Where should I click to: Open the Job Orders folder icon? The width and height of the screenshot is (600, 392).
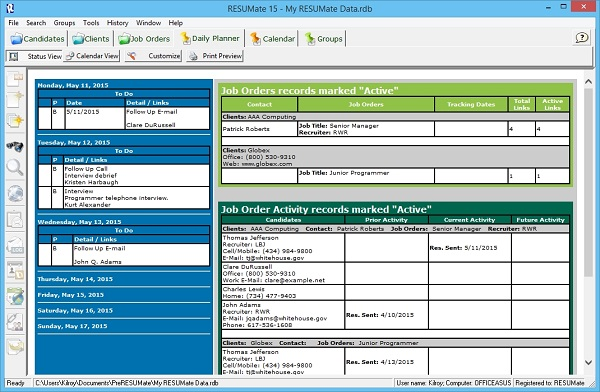tap(124, 39)
